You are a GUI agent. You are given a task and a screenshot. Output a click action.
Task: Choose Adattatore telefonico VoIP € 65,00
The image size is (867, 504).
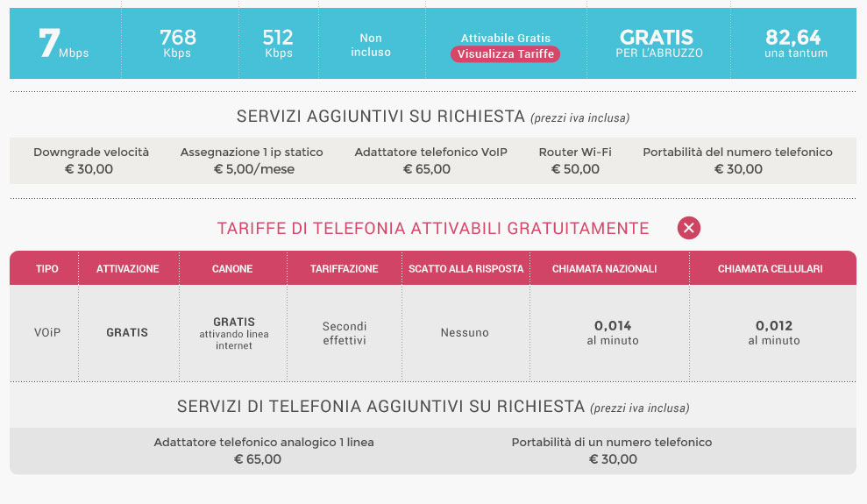(430, 160)
